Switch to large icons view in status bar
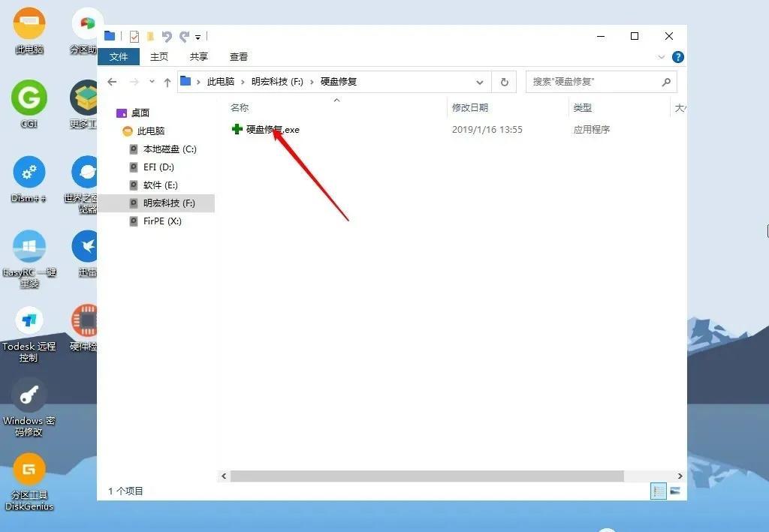The width and height of the screenshot is (769, 532). [675, 491]
